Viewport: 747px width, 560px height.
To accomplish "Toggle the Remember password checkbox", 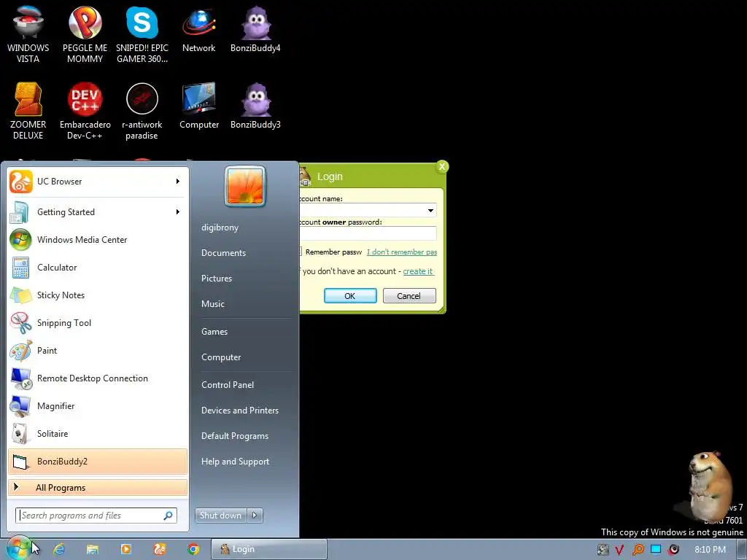I will pyautogui.click(x=301, y=252).
